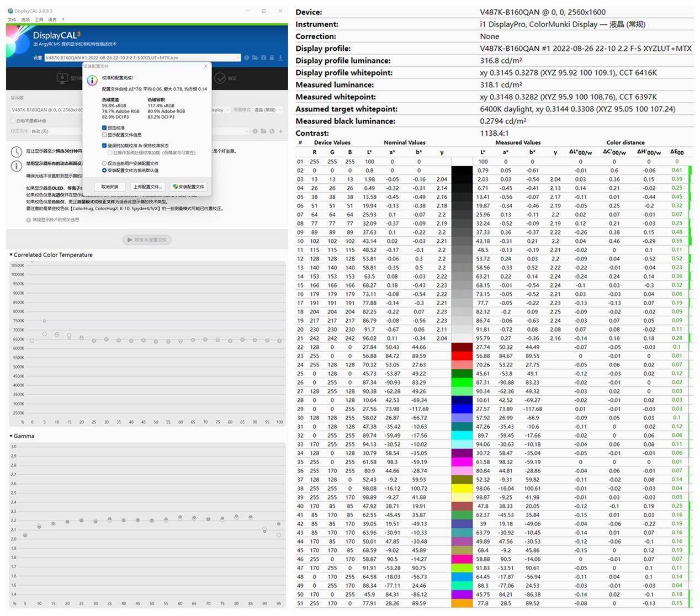
Task: Open the correction file folder icon
Action: click(263, 131)
